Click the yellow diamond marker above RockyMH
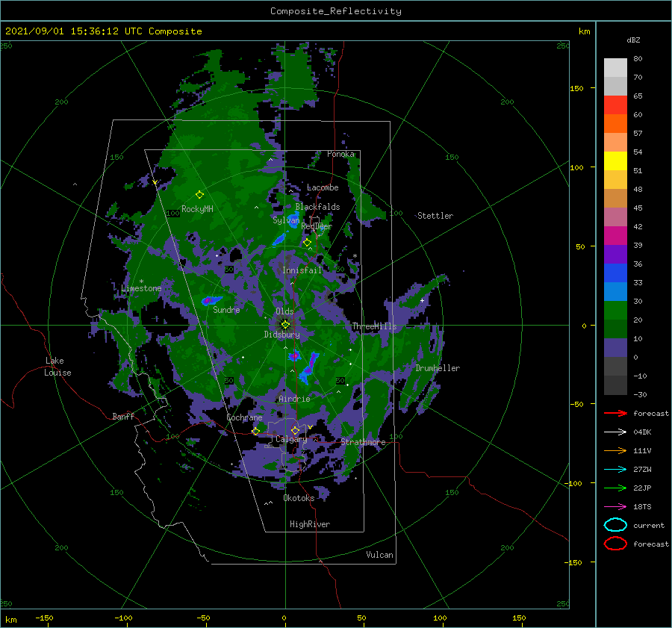The image size is (672, 628). pyautogui.click(x=199, y=195)
